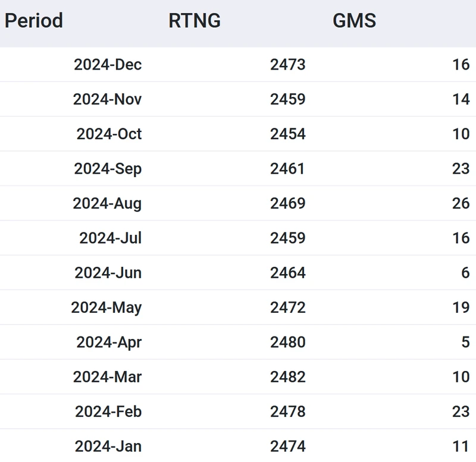Click the rating value 2482
This screenshot has width=476, height=462.
287,377
